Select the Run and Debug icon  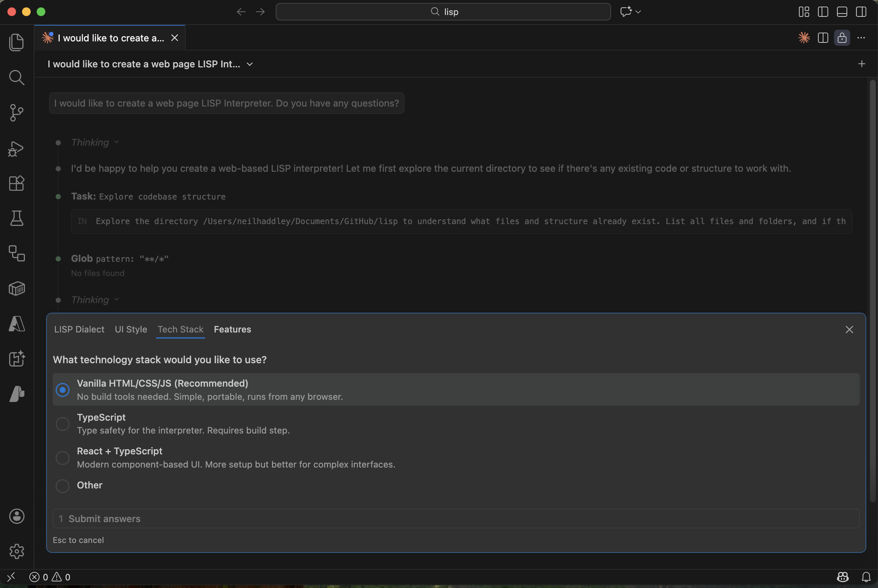(x=16, y=149)
